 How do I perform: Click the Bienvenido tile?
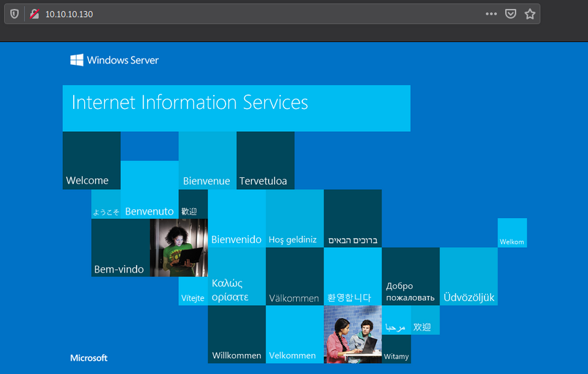(237, 218)
